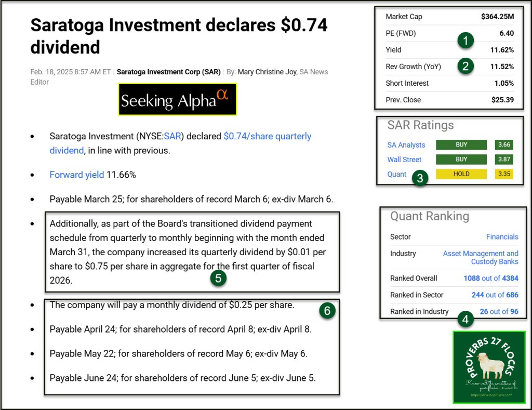Click the Seeking Alpha logo
This screenshot has width=532, height=410.
pos(177,99)
